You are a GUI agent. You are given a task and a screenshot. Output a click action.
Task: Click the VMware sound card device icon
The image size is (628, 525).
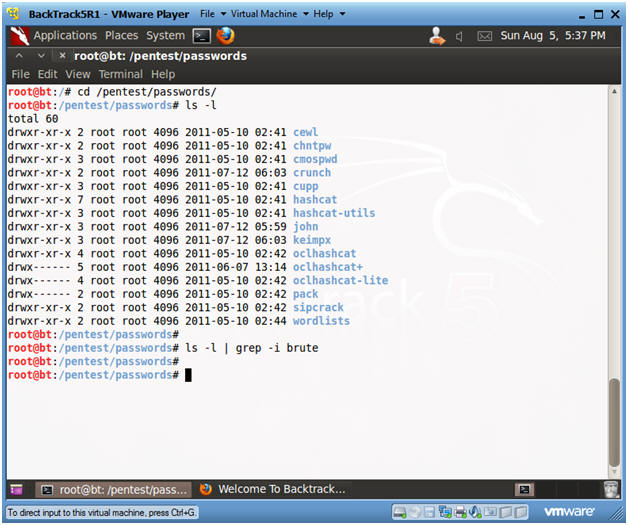(x=475, y=511)
